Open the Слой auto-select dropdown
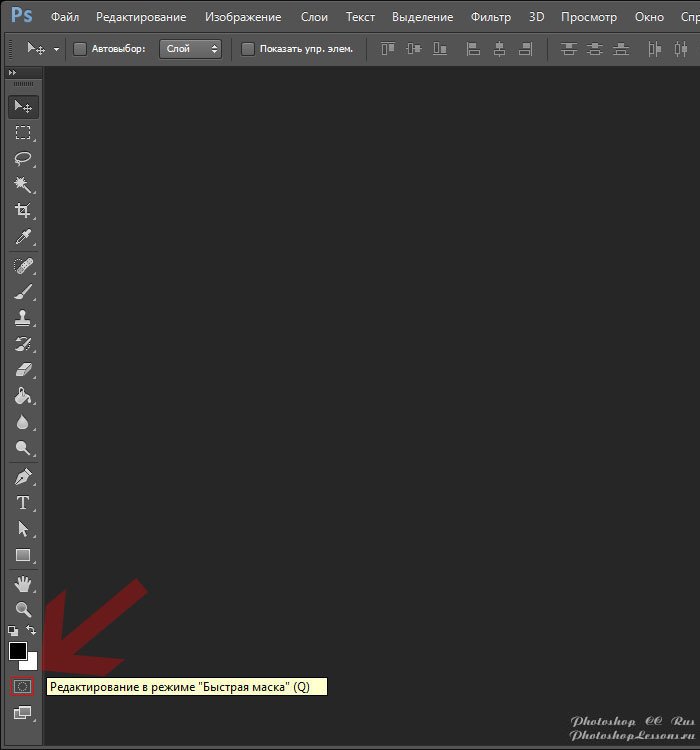Viewport: 700px width, 750px height. 190,49
